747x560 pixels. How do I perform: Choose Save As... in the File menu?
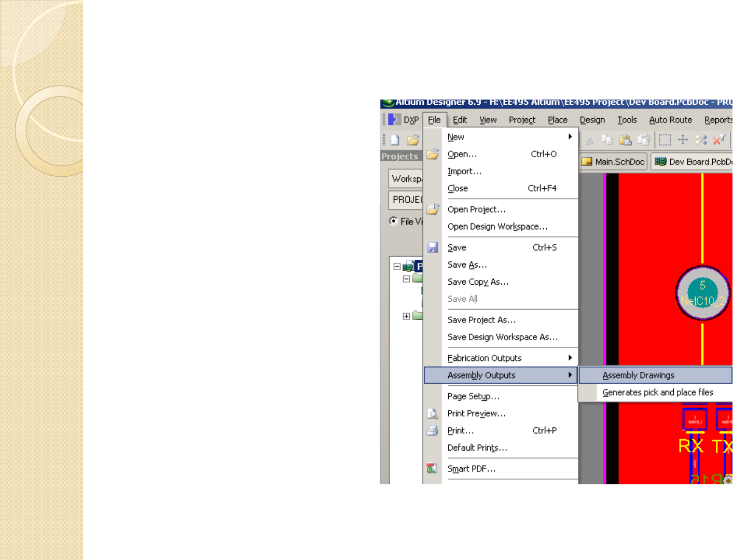pos(501,264)
